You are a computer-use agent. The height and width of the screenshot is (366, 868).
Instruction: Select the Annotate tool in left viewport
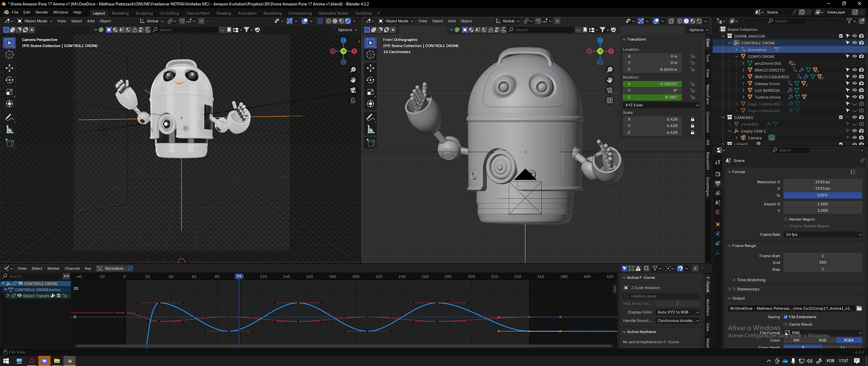point(9,117)
